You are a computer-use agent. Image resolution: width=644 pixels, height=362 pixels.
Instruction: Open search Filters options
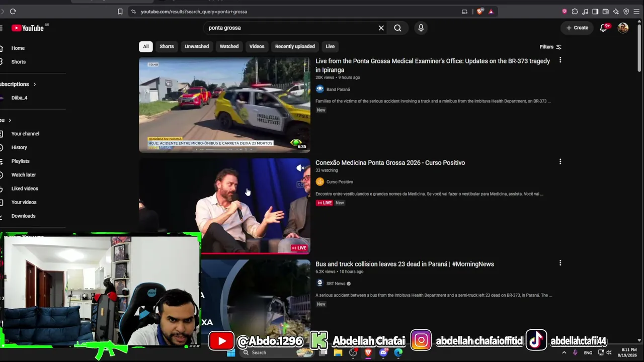(550, 47)
